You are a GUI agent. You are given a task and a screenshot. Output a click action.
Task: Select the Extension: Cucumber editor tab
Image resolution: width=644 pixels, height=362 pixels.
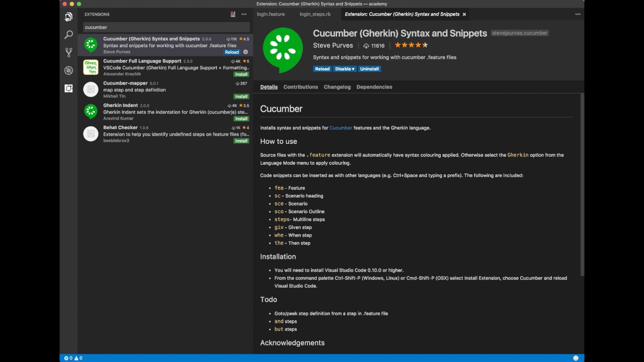point(405,14)
